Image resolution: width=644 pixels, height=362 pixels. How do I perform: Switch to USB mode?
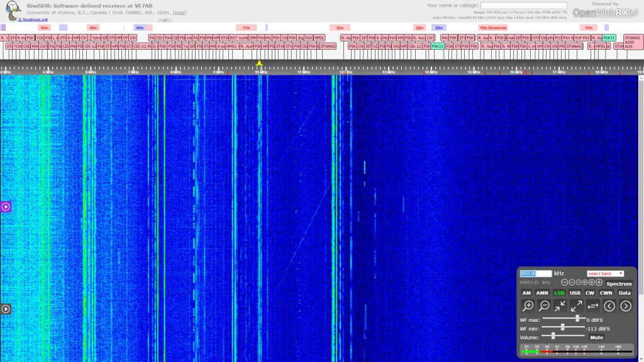(575, 293)
